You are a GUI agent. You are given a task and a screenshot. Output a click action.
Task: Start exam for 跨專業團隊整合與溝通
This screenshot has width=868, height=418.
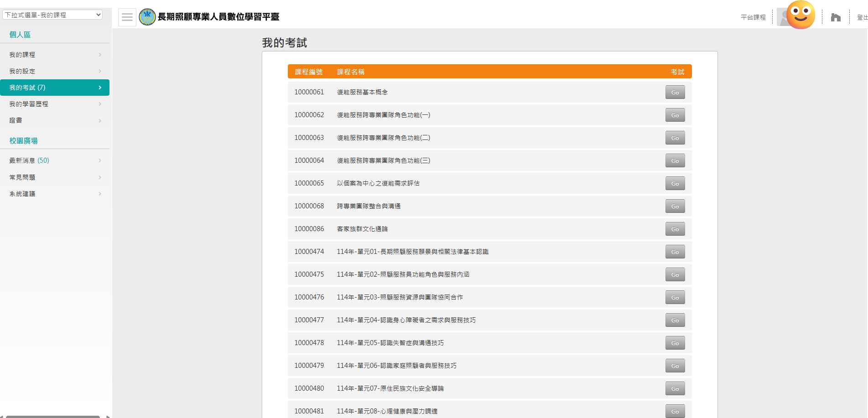[675, 206]
